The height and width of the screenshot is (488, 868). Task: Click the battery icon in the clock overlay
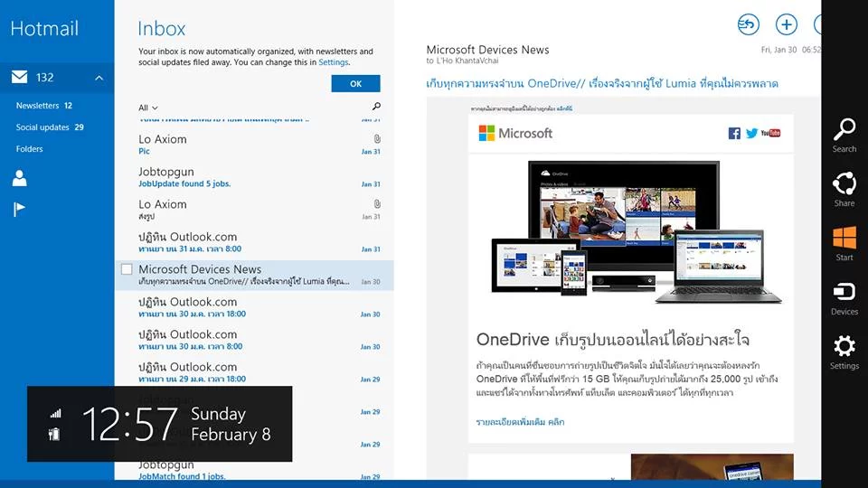pos(54,435)
